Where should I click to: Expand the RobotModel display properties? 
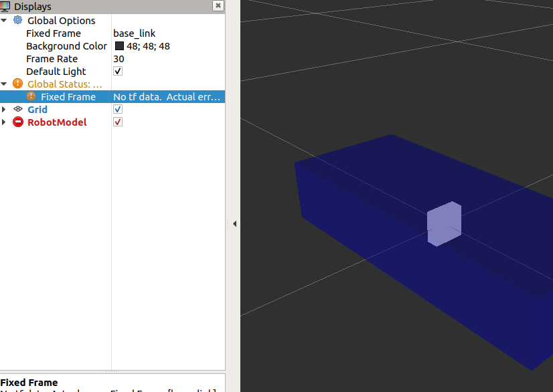pyautogui.click(x=5, y=122)
